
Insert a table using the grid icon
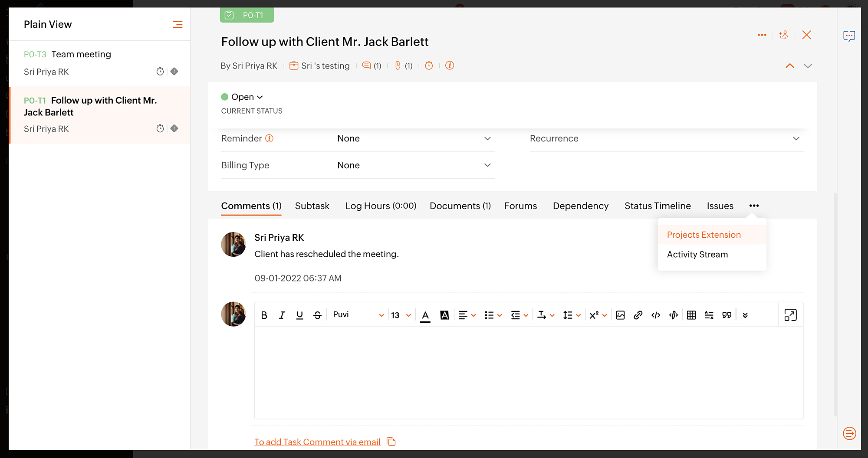pyautogui.click(x=691, y=315)
